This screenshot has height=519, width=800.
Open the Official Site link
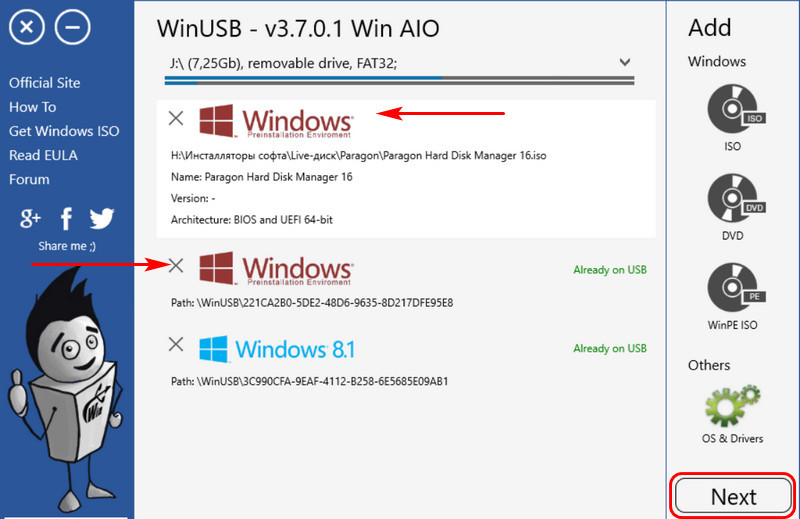(x=44, y=83)
